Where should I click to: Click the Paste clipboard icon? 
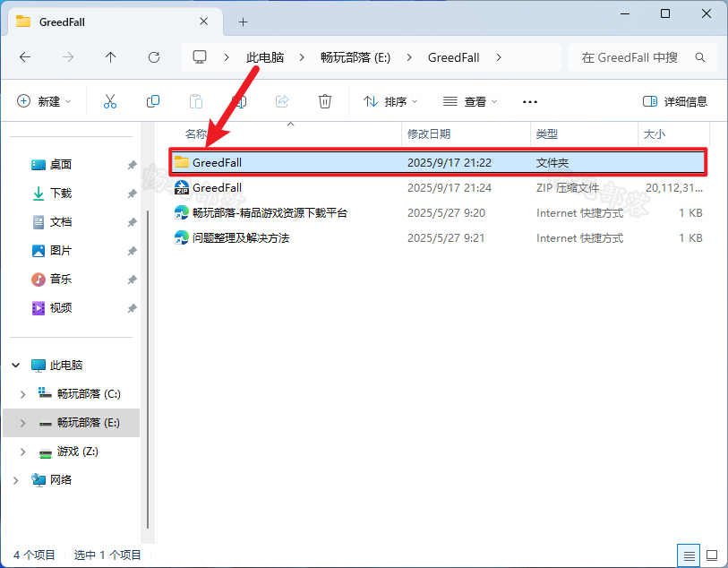(x=196, y=101)
